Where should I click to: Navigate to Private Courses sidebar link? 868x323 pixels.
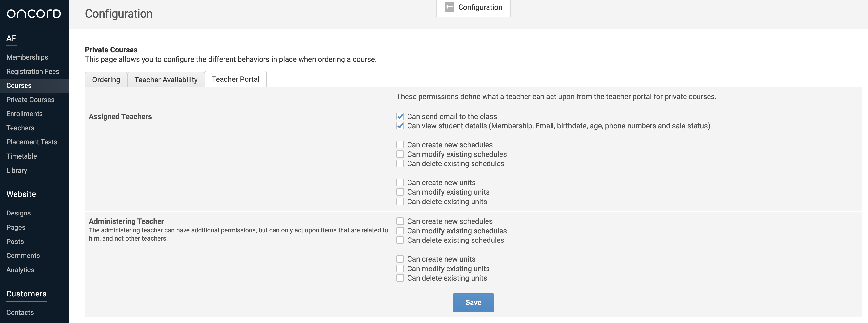30,100
